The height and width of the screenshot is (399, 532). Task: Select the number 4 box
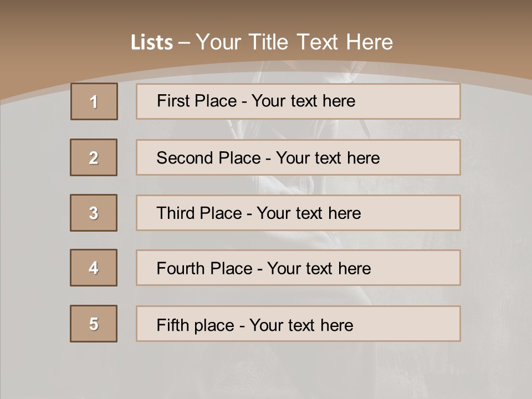point(94,268)
